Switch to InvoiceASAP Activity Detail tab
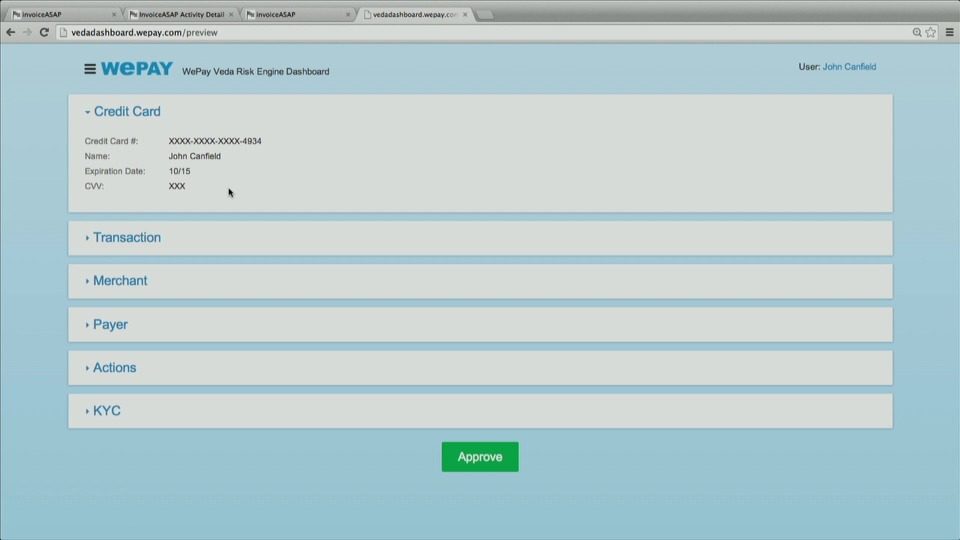The width and height of the screenshot is (960, 540). [179, 14]
